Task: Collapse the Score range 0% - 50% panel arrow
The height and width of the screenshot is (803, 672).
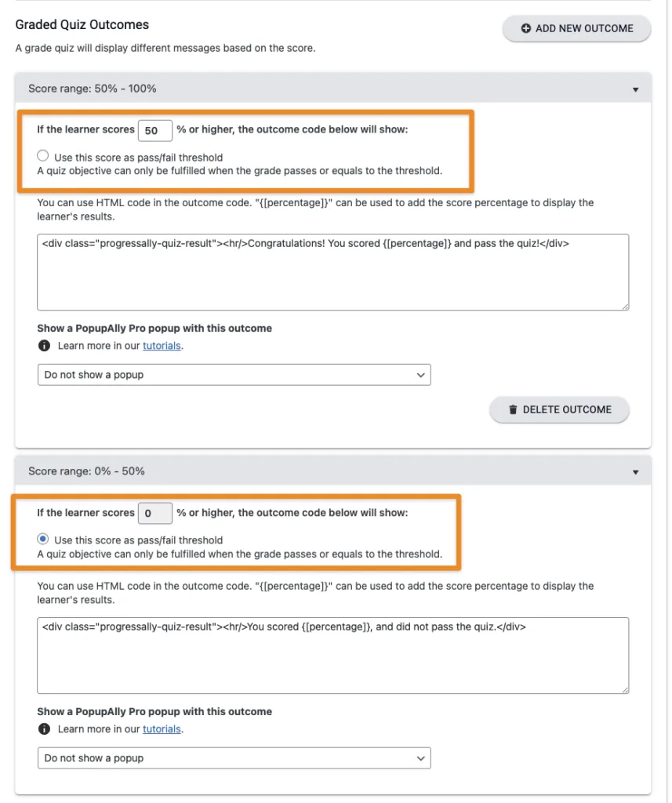Action: coord(635,472)
